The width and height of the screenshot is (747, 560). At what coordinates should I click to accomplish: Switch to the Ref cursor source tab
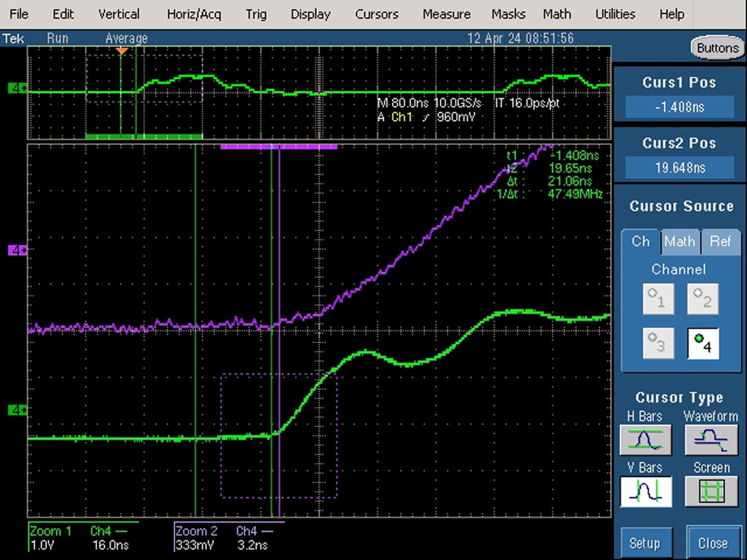coord(720,242)
